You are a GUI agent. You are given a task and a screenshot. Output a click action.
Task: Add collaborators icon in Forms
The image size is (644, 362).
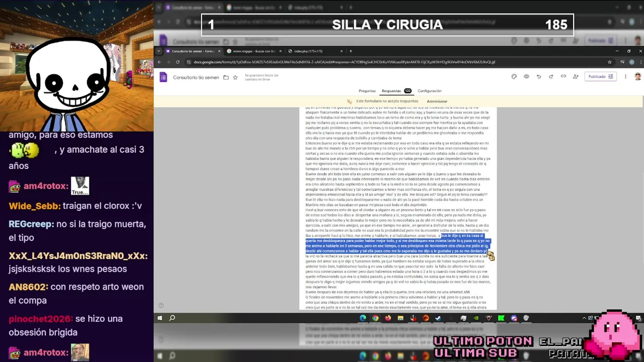tap(576, 76)
